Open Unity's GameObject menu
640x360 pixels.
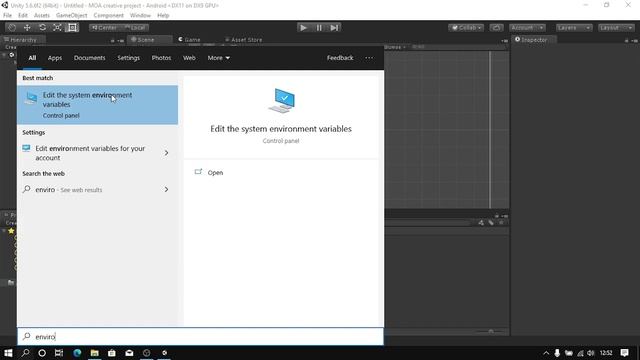click(71, 16)
